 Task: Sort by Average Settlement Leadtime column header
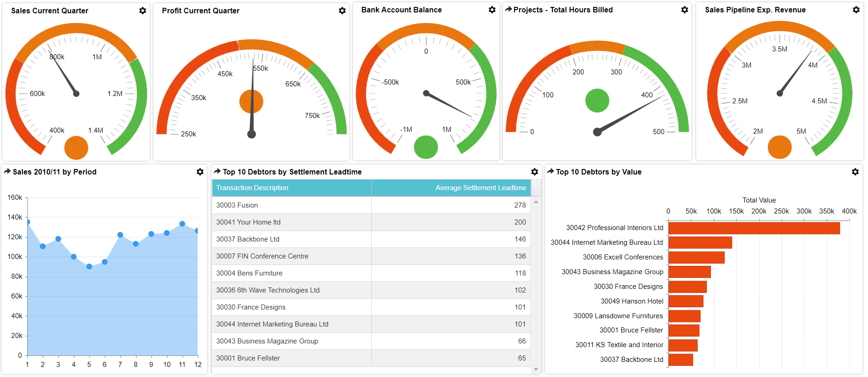pos(451,188)
